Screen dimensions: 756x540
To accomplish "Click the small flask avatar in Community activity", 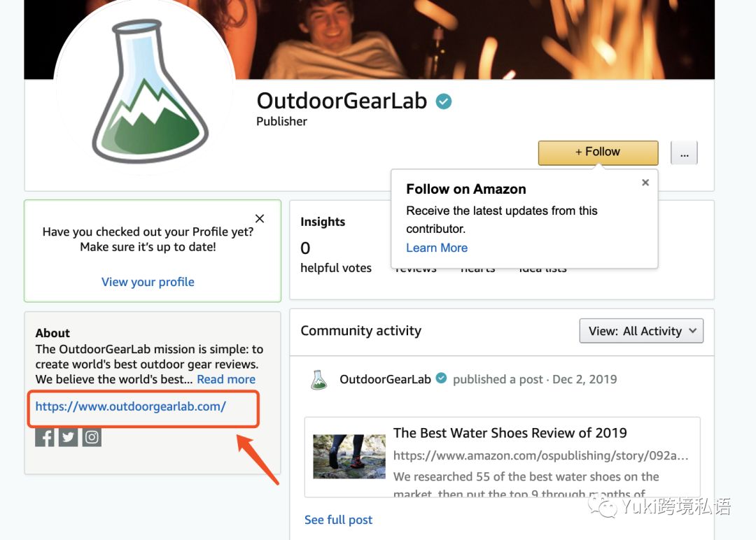I will (x=318, y=380).
